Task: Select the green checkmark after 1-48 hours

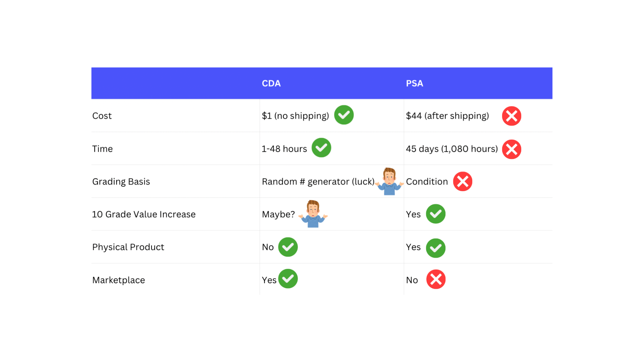Action: 321,147
